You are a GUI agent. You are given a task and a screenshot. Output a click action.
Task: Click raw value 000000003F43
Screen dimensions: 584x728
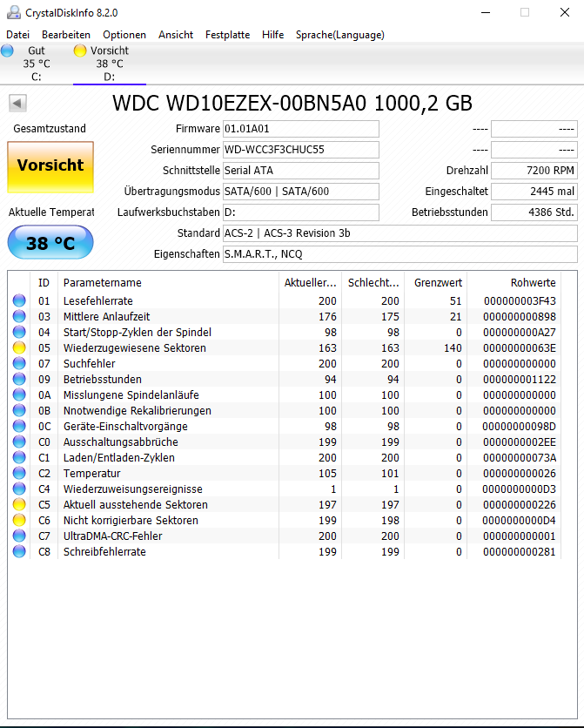(x=520, y=300)
